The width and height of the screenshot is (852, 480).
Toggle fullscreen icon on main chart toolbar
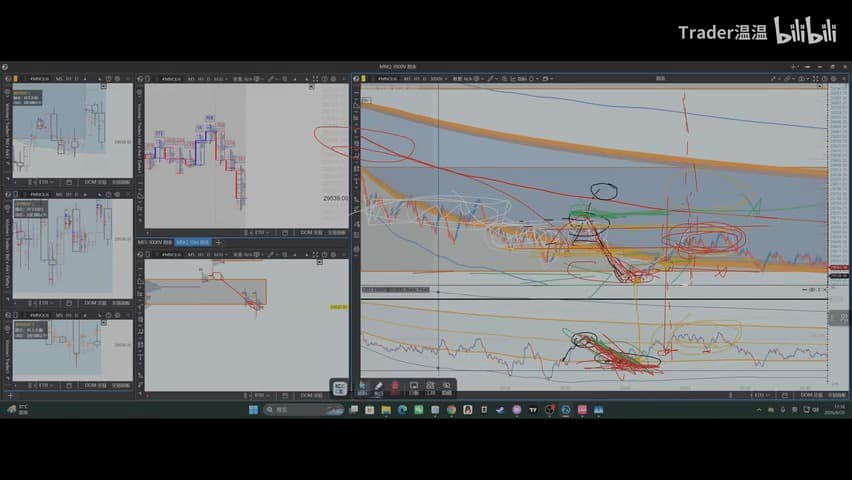[815, 79]
